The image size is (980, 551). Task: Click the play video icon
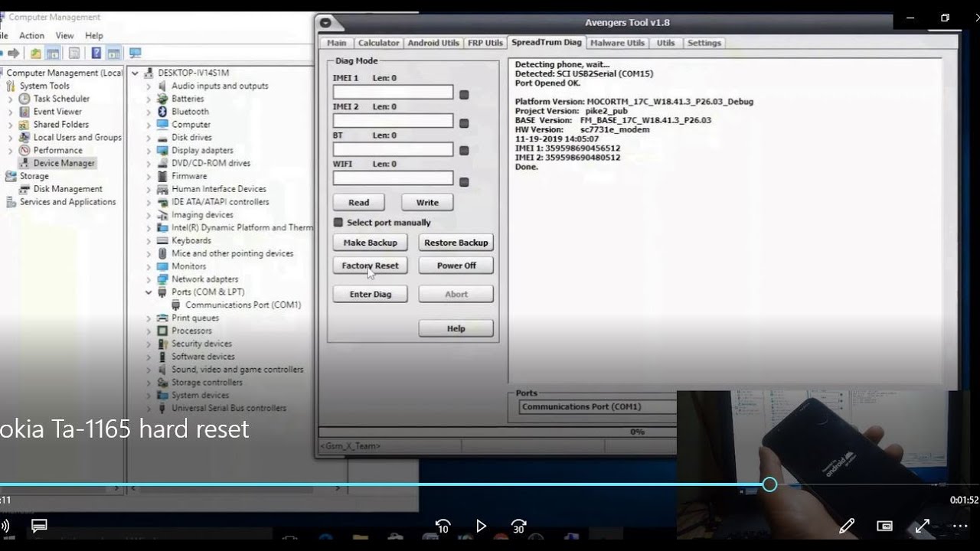point(481,526)
